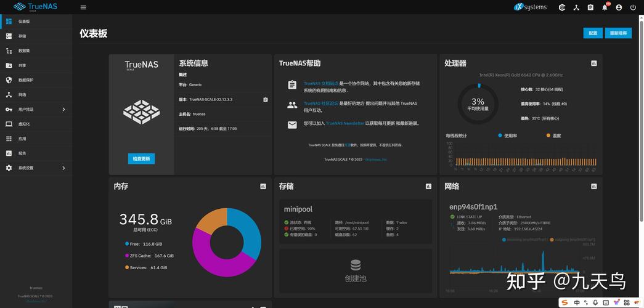Expand 系统设置 submenu chevron
644x308 pixels.
click(x=63, y=168)
